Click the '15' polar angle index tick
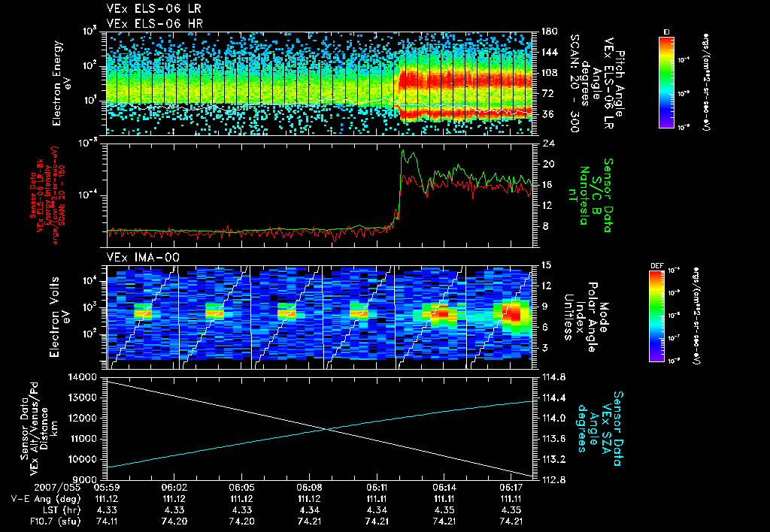This screenshot has height=532, width=770. click(546, 265)
